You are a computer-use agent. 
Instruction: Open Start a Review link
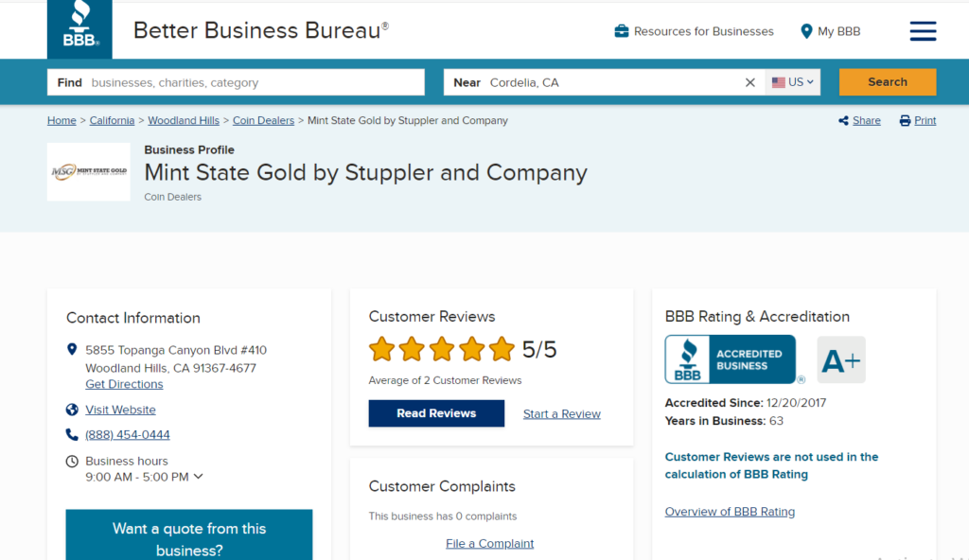click(x=562, y=414)
